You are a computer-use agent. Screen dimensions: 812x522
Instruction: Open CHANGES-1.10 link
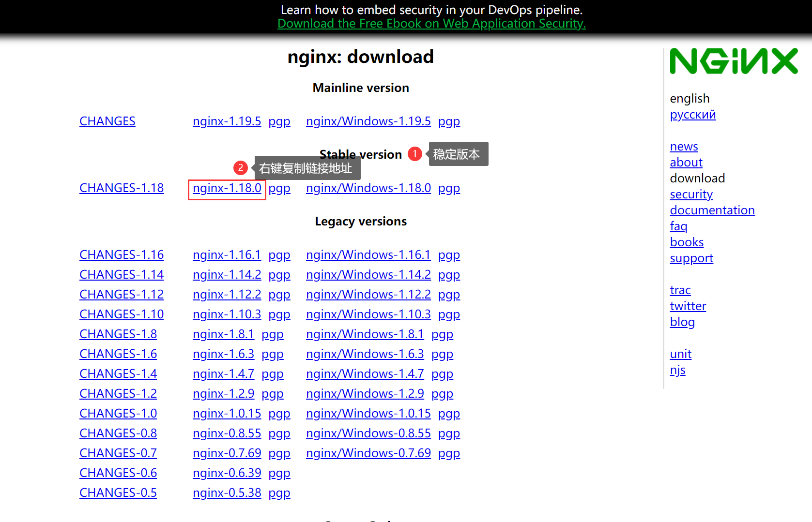122,314
